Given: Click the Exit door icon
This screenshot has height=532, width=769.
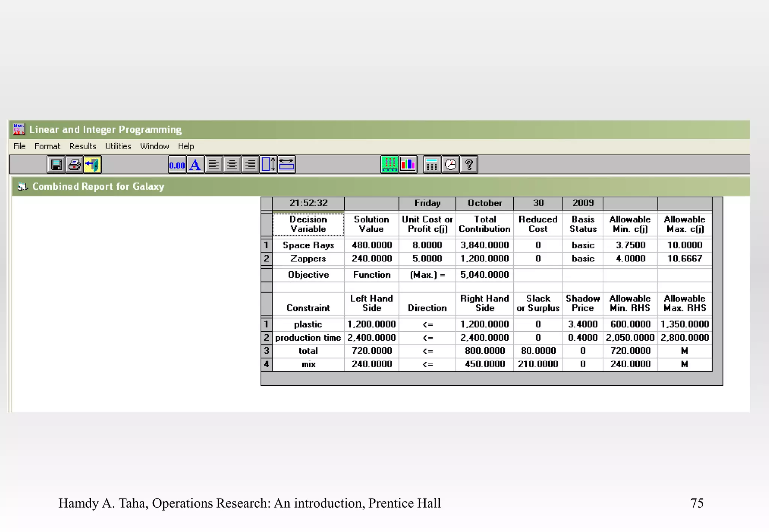Looking at the screenshot, I should tap(92, 165).
